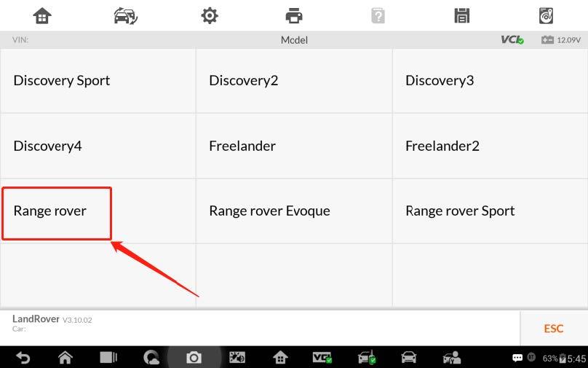Image resolution: width=588 pixels, height=368 pixels.
Task: Open the camera screenshot icon in navigation bar
Action: [194, 358]
